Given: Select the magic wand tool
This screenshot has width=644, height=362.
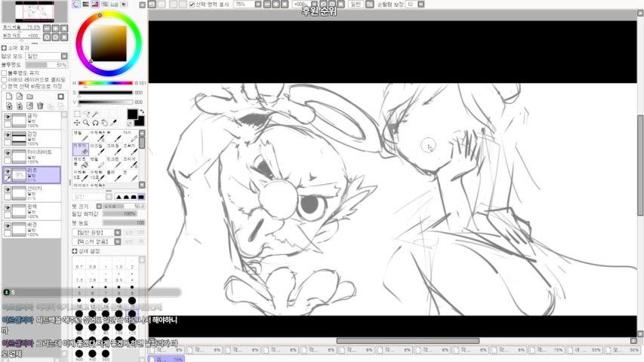Looking at the screenshot, I should [x=95, y=114].
